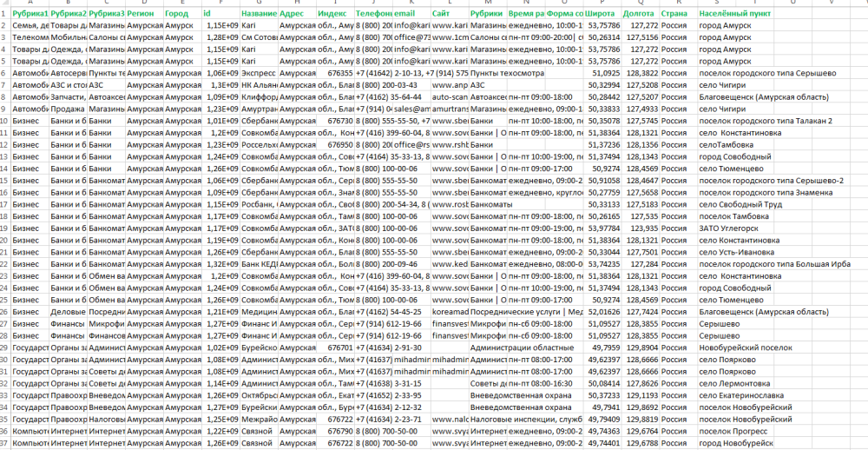Click the "Регион" header cell
The width and height of the screenshot is (868, 450).
click(x=144, y=15)
